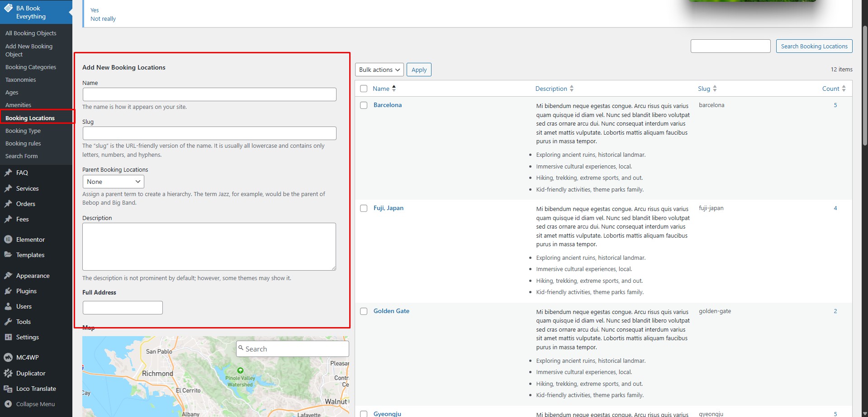868x417 pixels.
Task: Click the Settings sliders icon
Action: pos(8,337)
